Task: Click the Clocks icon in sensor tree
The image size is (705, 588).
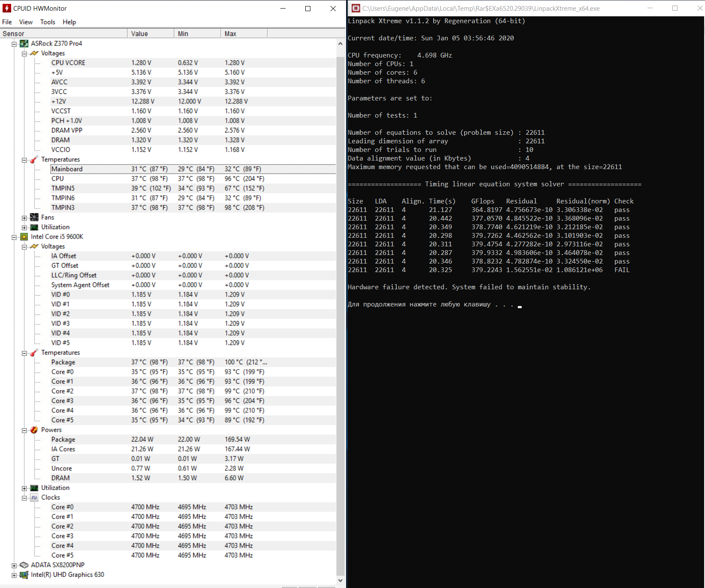Action: pyautogui.click(x=34, y=497)
